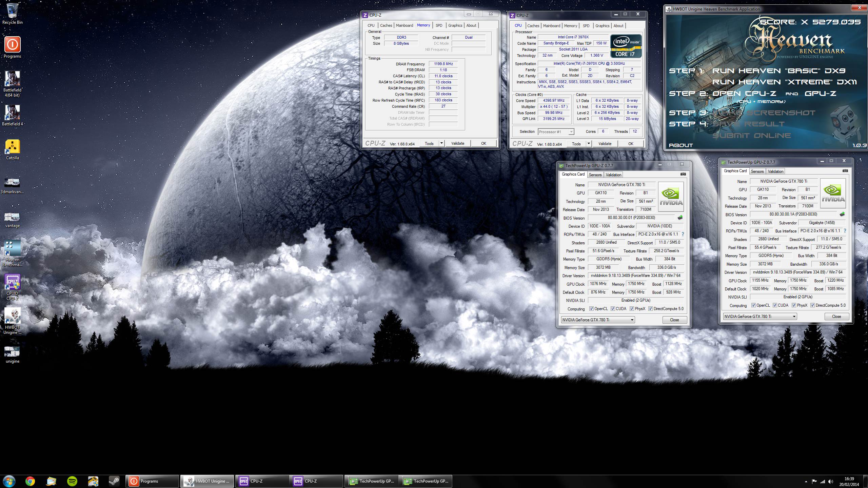Show hidden system tray icons arrow
Viewport: 868px width, 488px height.
pyautogui.click(x=806, y=482)
